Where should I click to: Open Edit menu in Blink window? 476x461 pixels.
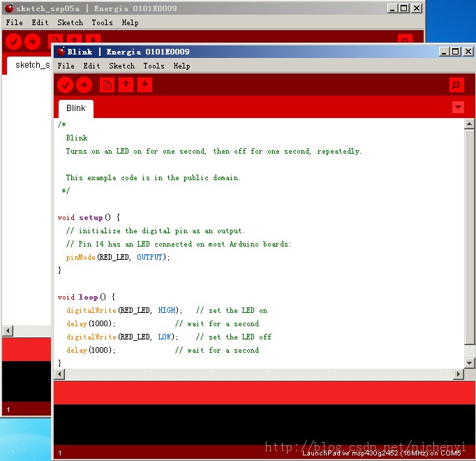(x=91, y=66)
